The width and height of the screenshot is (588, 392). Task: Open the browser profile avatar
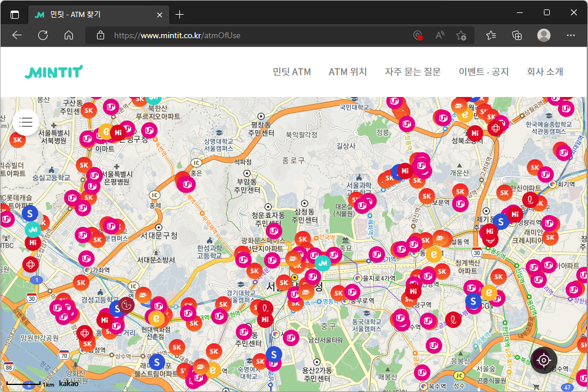[544, 35]
